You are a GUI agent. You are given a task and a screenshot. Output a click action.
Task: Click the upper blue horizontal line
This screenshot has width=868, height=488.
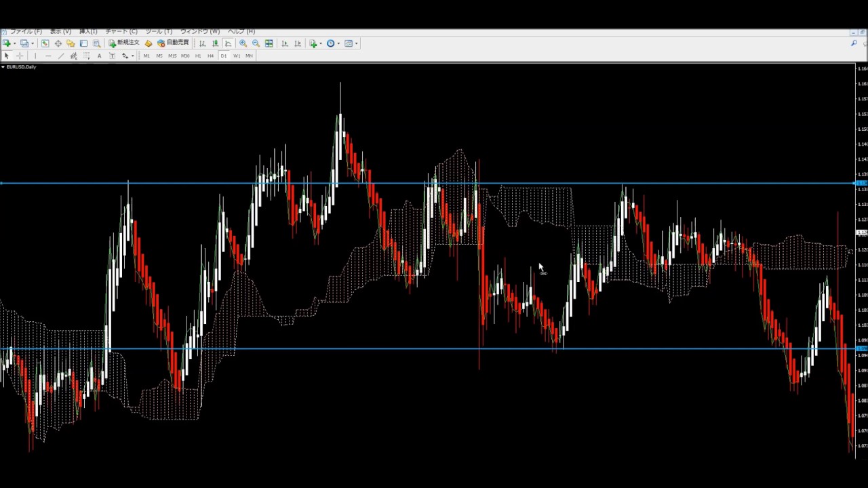click(407, 183)
